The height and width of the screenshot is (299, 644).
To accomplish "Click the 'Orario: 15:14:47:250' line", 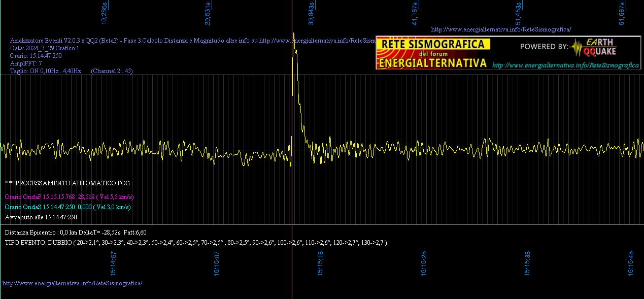I will (x=36, y=56).
